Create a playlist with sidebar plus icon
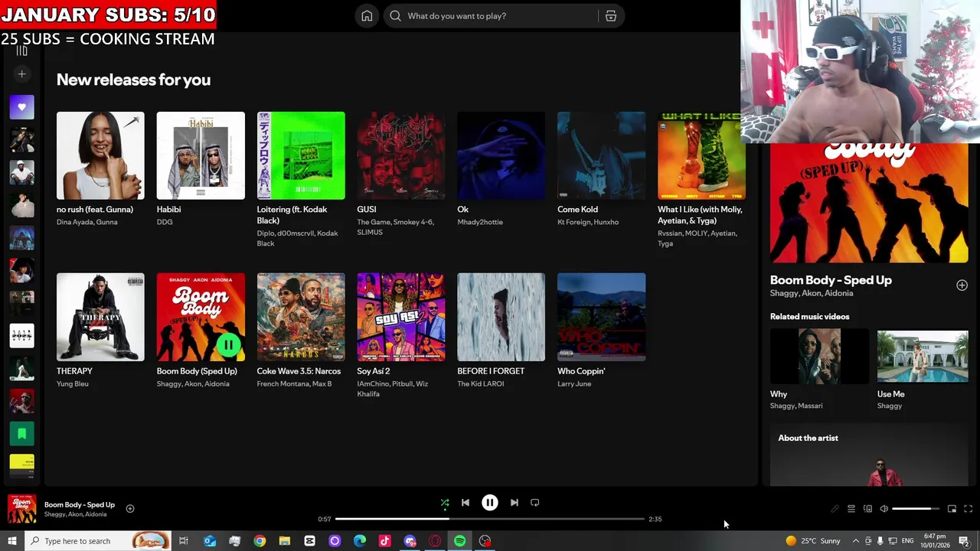Screen dimensions: 980x551 (x=21, y=74)
